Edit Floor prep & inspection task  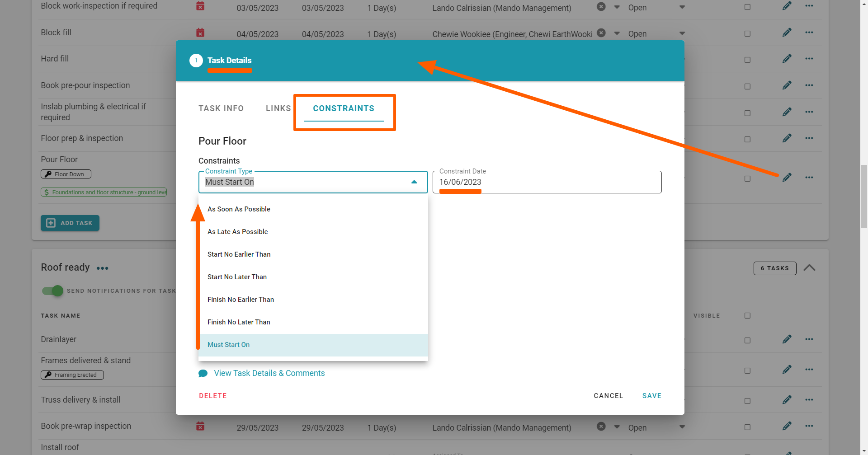coord(787,138)
